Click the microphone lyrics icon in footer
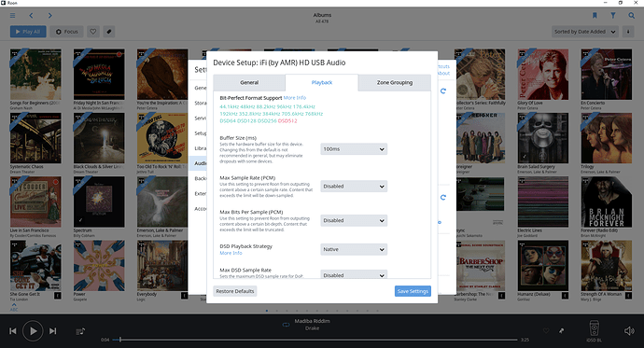 tap(561, 331)
